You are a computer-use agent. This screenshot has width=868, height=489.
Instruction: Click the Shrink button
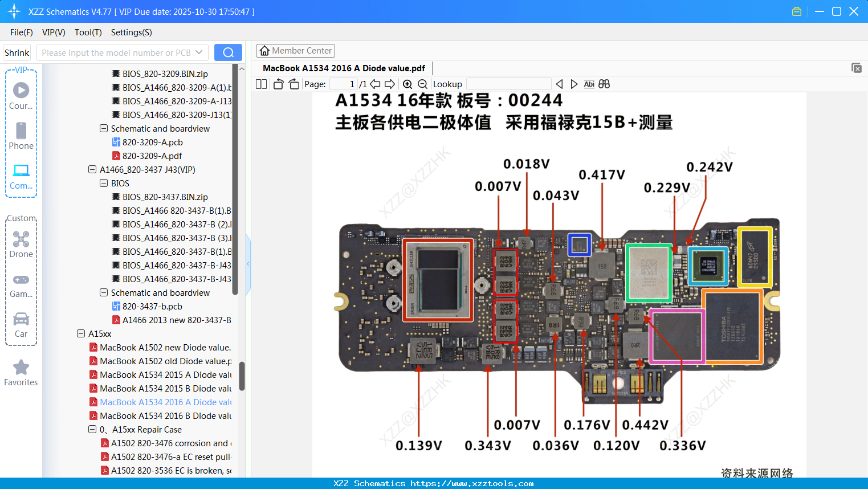[x=17, y=52]
